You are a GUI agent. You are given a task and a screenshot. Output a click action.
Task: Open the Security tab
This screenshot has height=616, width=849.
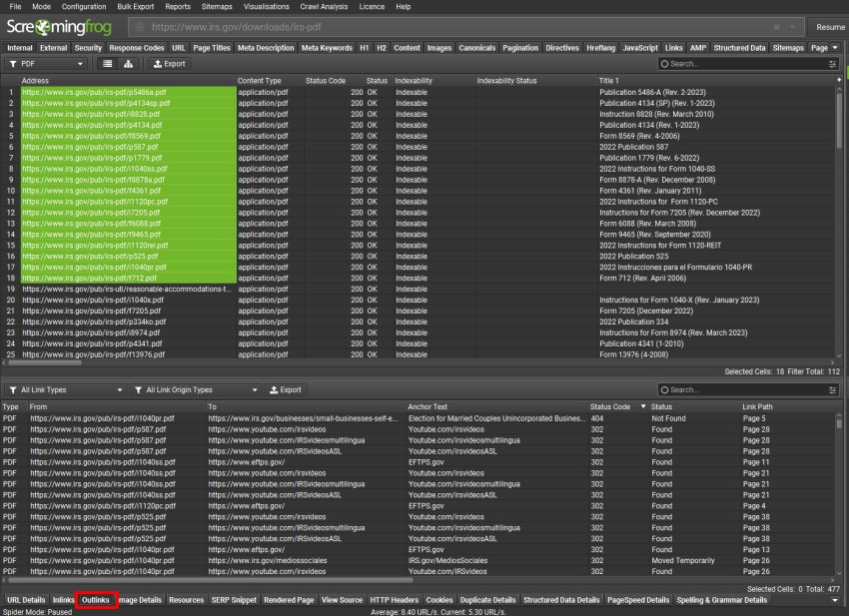(88, 48)
